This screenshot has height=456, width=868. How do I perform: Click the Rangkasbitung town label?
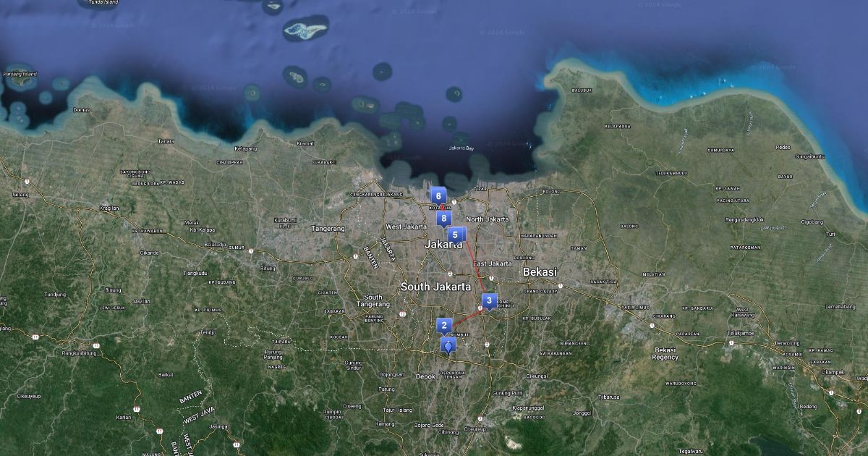point(80,353)
